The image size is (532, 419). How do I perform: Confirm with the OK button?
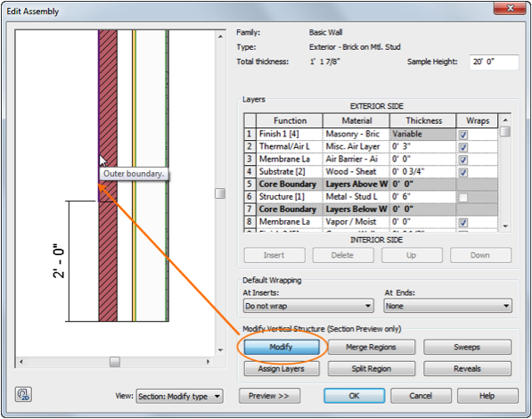tap(354, 396)
